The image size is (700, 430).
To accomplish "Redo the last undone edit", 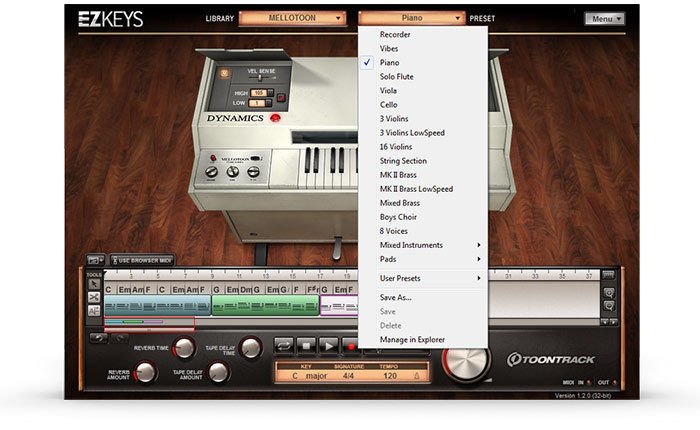I will [x=119, y=338].
